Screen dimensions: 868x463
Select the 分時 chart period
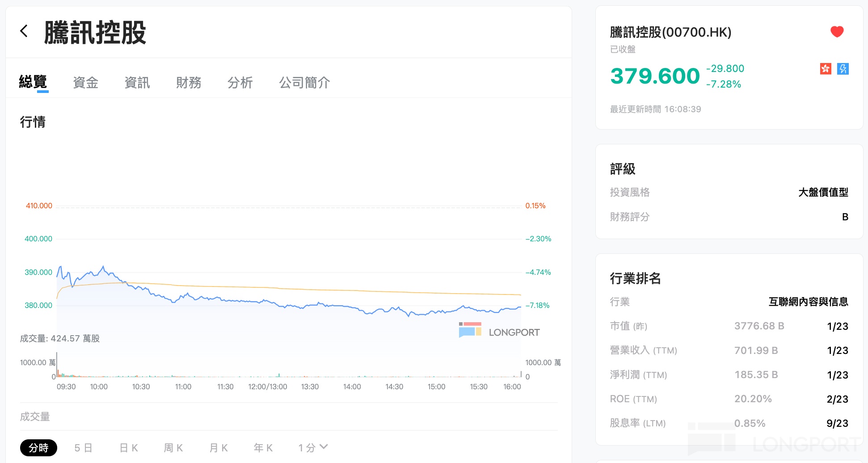[x=38, y=448]
